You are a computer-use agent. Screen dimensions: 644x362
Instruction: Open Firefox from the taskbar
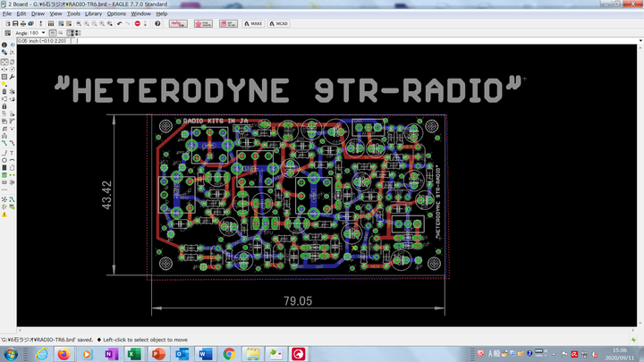pyautogui.click(x=64, y=354)
